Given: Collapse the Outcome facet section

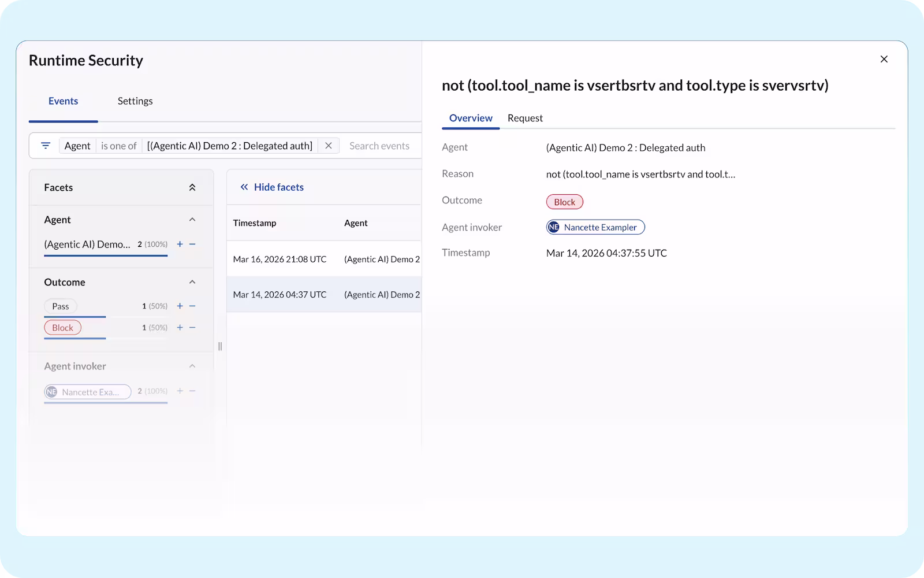Looking at the screenshot, I should (192, 281).
